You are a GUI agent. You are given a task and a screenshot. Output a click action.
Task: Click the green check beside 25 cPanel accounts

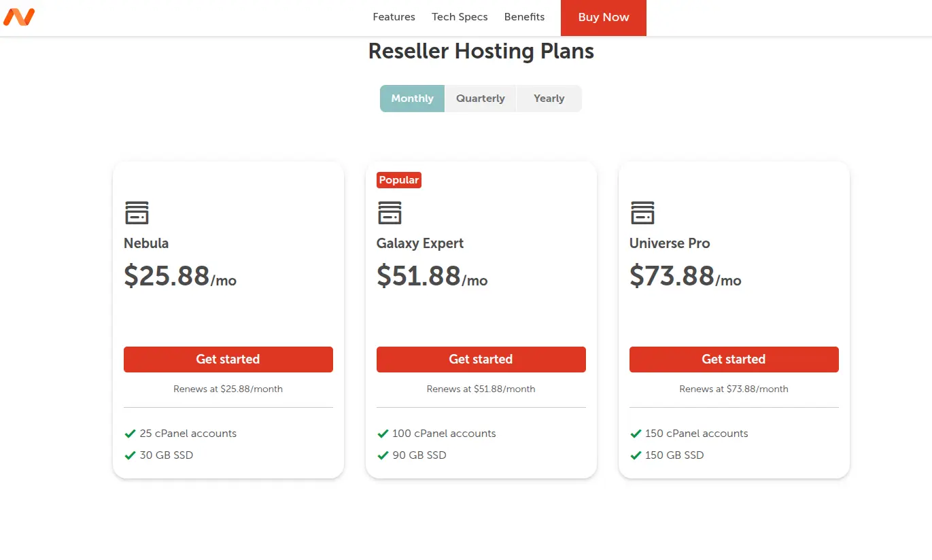130,434
